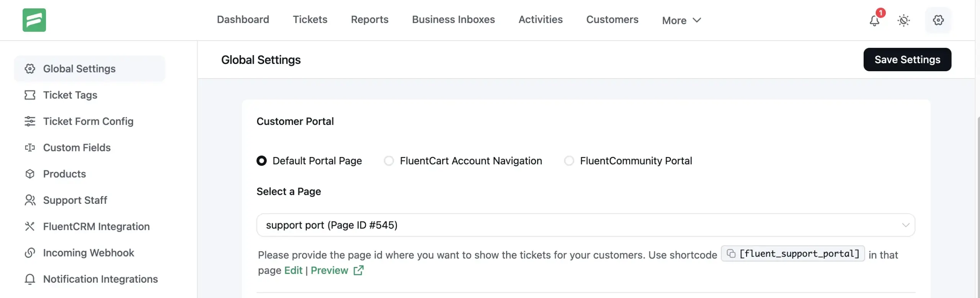Click the green Fluent Support logo

click(34, 20)
